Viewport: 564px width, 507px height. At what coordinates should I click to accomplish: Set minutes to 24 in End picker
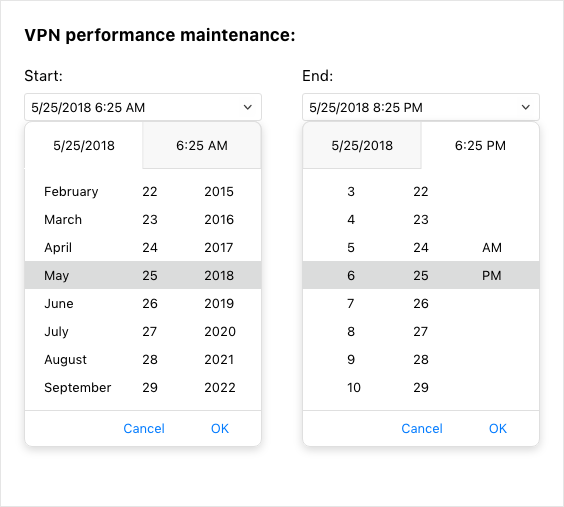click(x=421, y=247)
